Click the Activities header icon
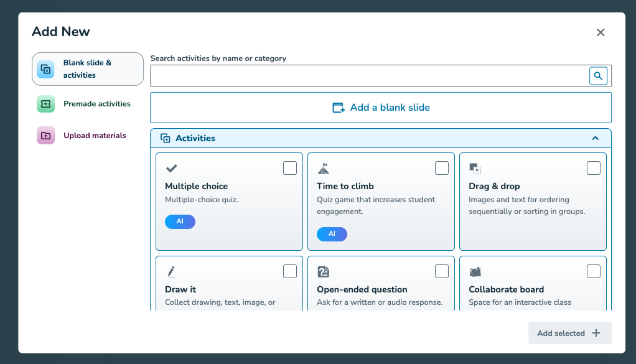Viewport: 636px width, 364px height. coord(165,138)
